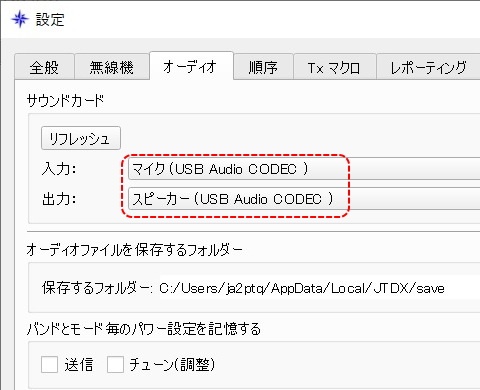Viewport: 480px width, 390px height.
Task: Go to the 順序 tab
Action: tap(263, 67)
